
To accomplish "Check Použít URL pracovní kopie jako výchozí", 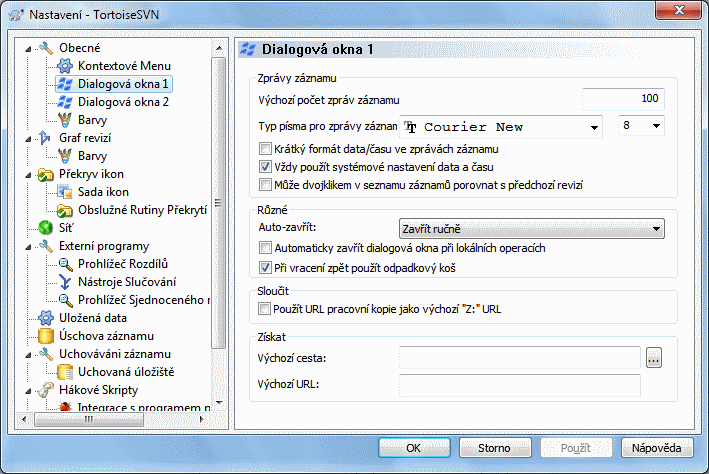I will (x=264, y=309).
